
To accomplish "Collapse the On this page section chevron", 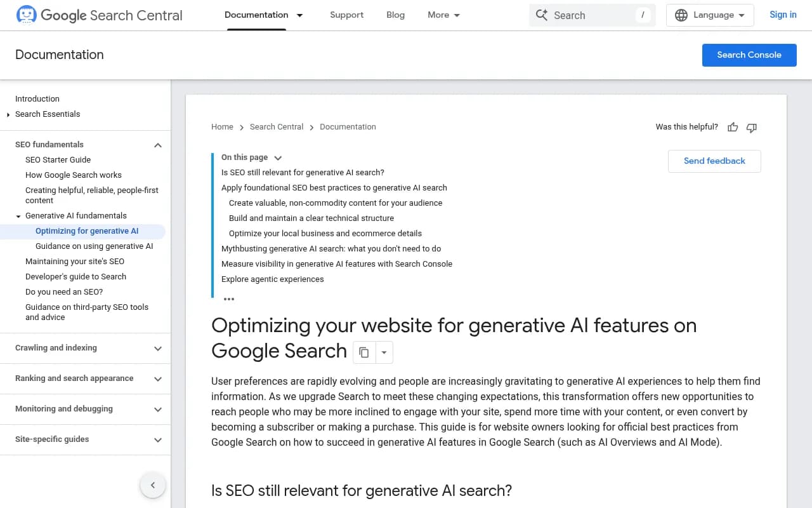I will click(x=278, y=157).
